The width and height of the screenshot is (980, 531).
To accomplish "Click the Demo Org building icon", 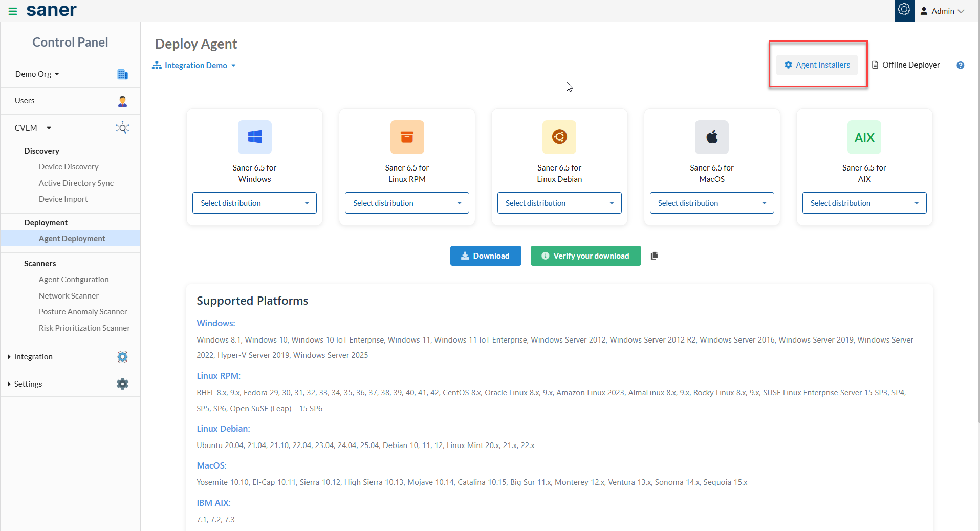I will point(122,74).
